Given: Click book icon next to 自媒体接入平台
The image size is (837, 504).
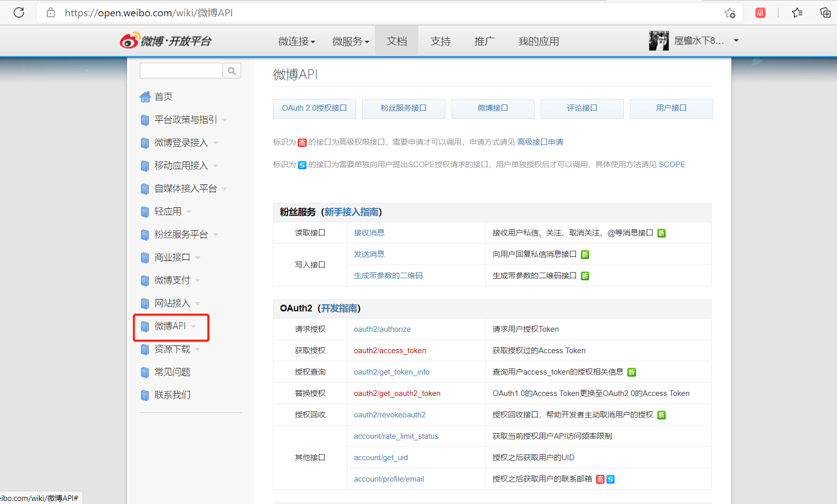Looking at the screenshot, I should tap(145, 189).
